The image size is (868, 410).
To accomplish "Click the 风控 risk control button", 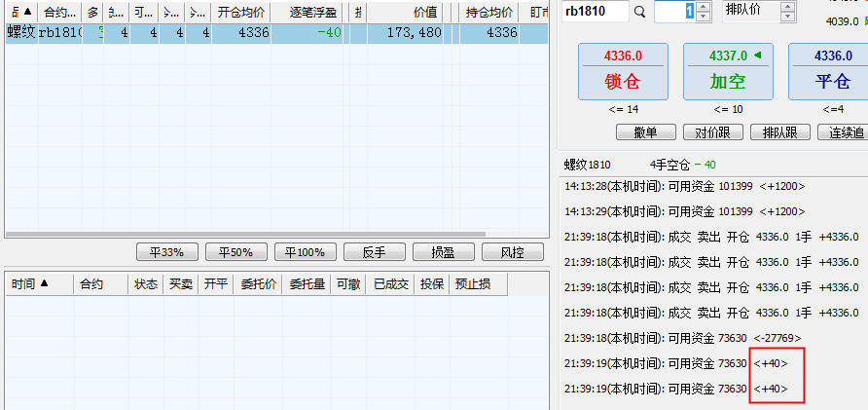I will (x=512, y=252).
